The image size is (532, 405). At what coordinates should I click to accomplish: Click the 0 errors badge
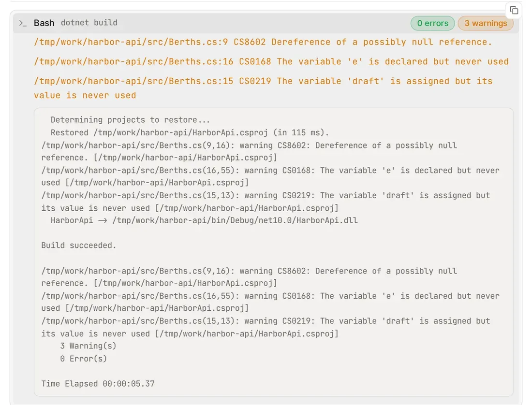pyautogui.click(x=432, y=23)
